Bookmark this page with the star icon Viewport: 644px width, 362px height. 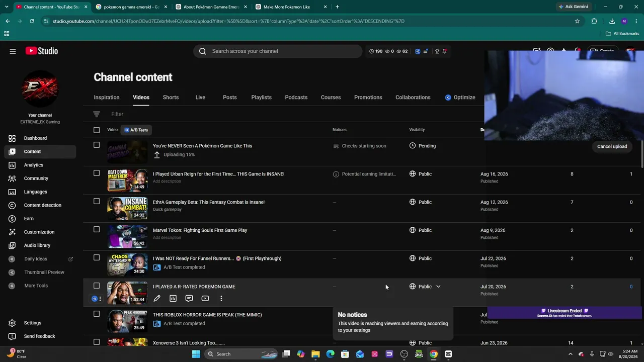[x=577, y=21]
